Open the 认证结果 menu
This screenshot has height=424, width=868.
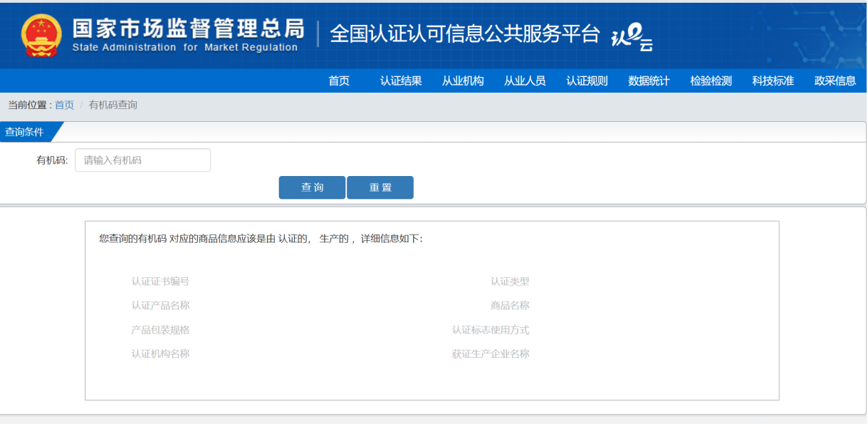pos(401,81)
